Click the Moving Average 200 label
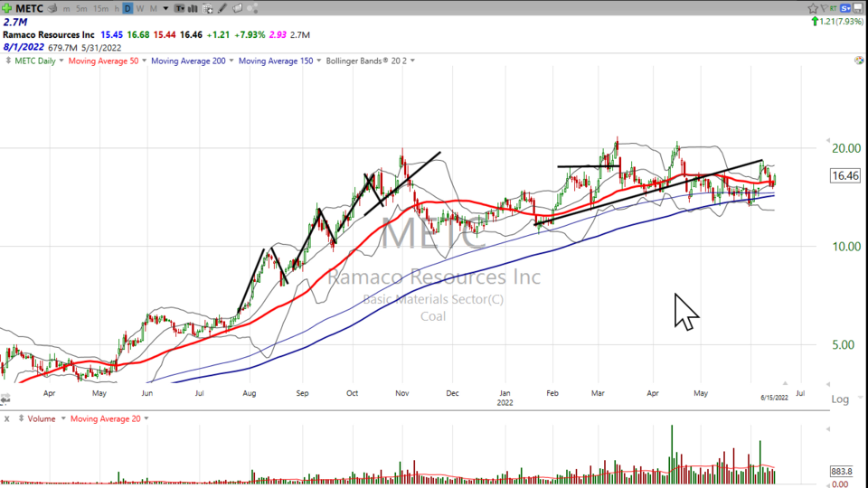 pos(188,61)
